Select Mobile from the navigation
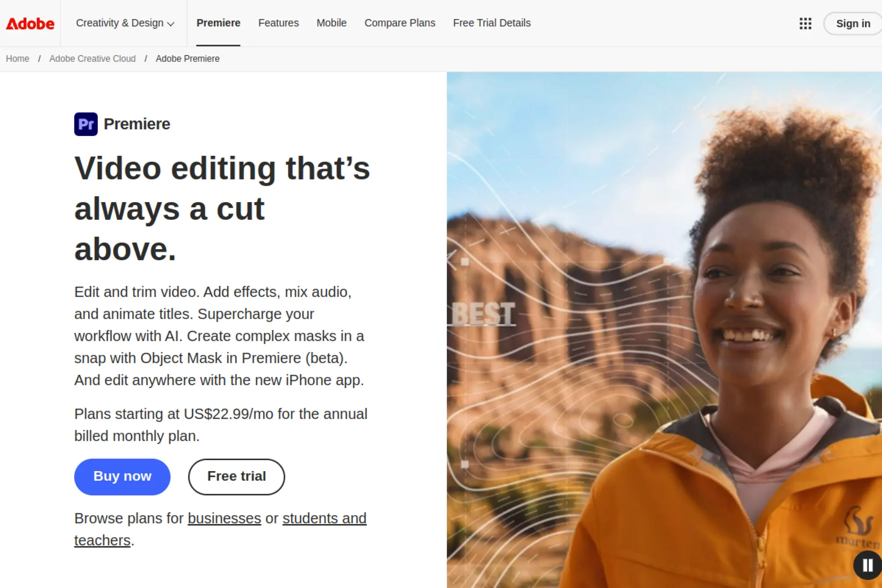This screenshot has width=882, height=588. pos(331,23)
